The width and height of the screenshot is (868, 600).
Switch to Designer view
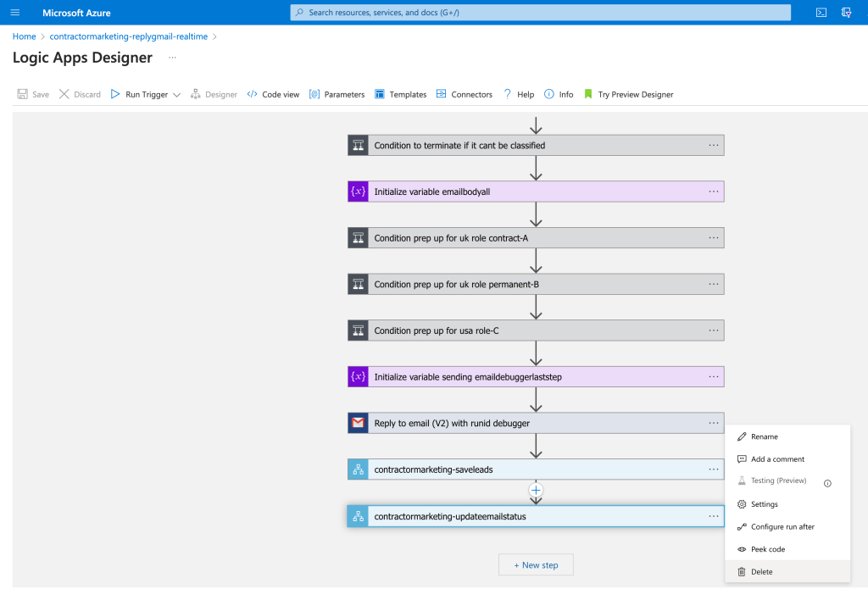214,94
